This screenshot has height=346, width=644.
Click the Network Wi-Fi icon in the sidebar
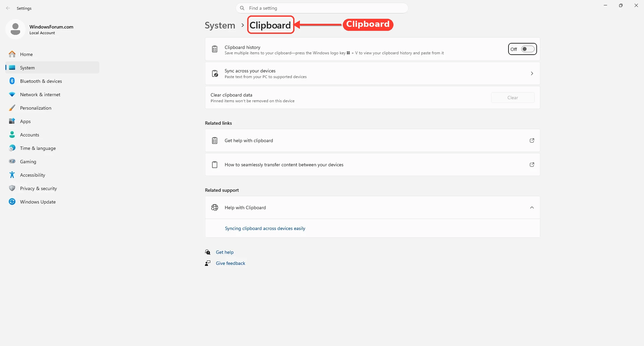click(x=12, y=95)
